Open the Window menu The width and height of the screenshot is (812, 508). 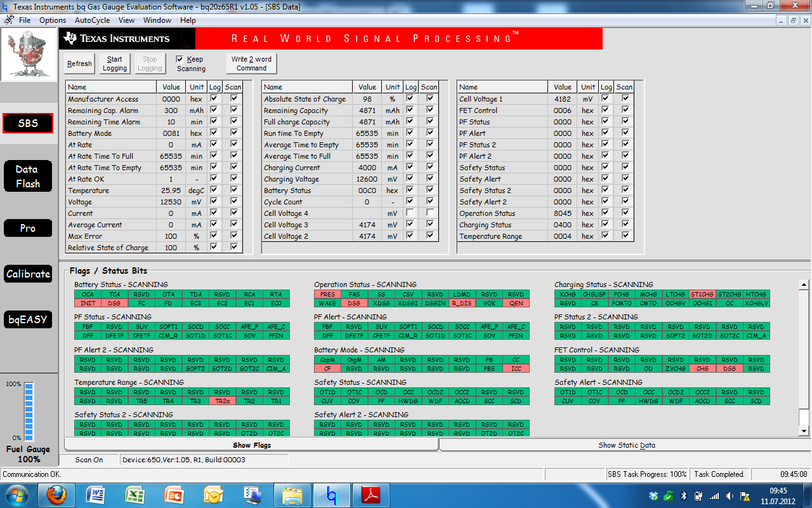point(157,20)
